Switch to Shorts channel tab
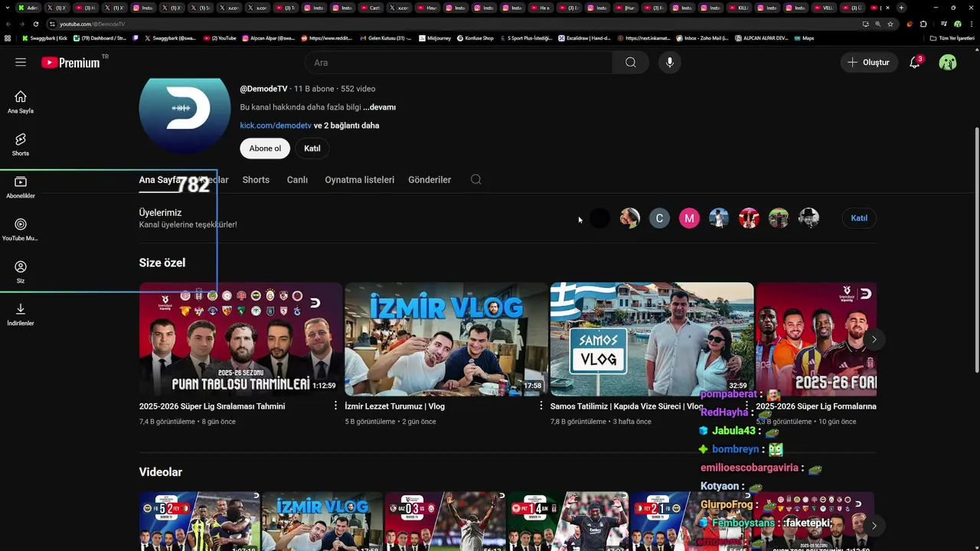Image resolution: width=980 pixels, height=551 pixels. (x=256, y=180)
